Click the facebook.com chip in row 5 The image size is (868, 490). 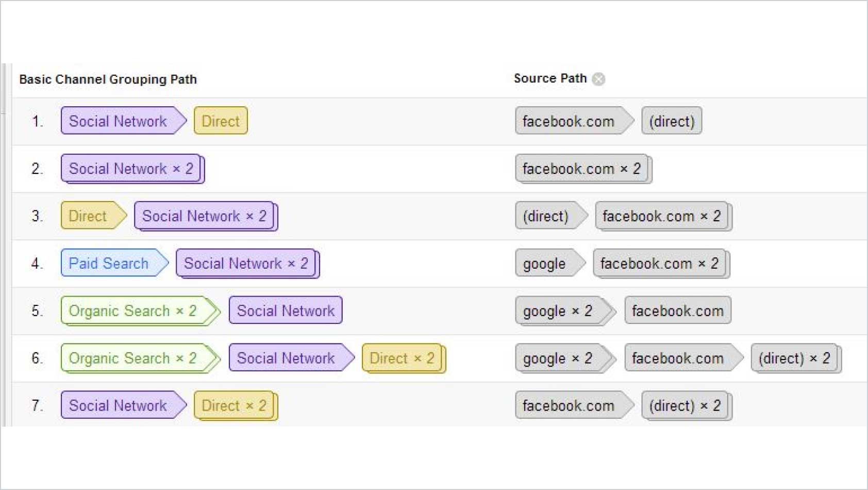677,311
